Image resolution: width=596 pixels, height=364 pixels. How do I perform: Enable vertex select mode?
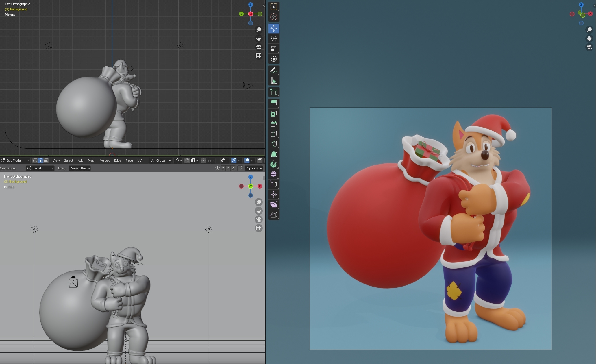[35, 160]
